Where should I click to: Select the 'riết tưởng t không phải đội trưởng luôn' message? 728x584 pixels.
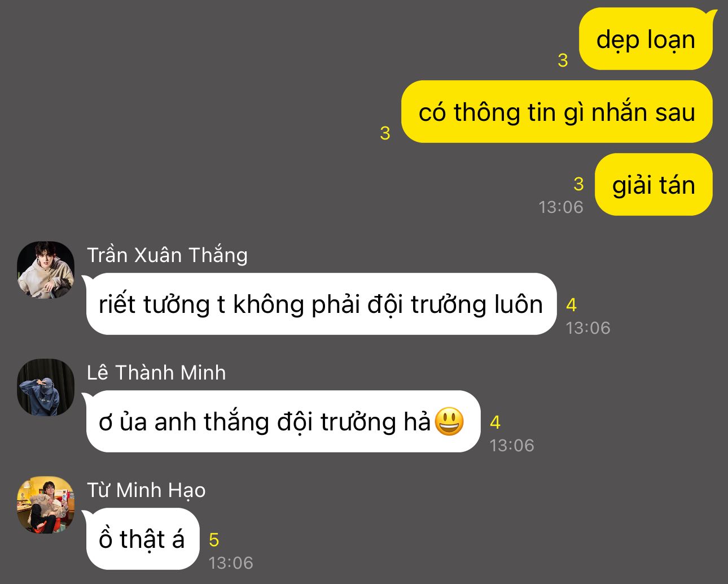pyautogui.click(x=321, y=304)
